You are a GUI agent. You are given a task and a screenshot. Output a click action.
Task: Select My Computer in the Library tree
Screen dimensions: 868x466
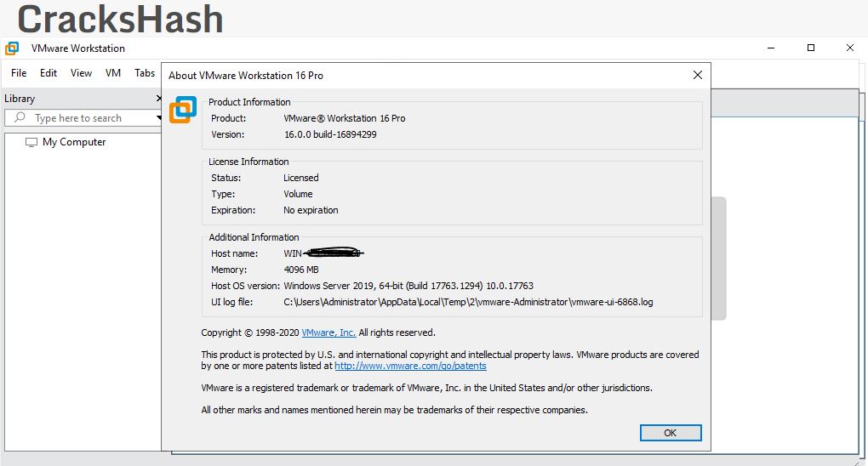point(74,142)
